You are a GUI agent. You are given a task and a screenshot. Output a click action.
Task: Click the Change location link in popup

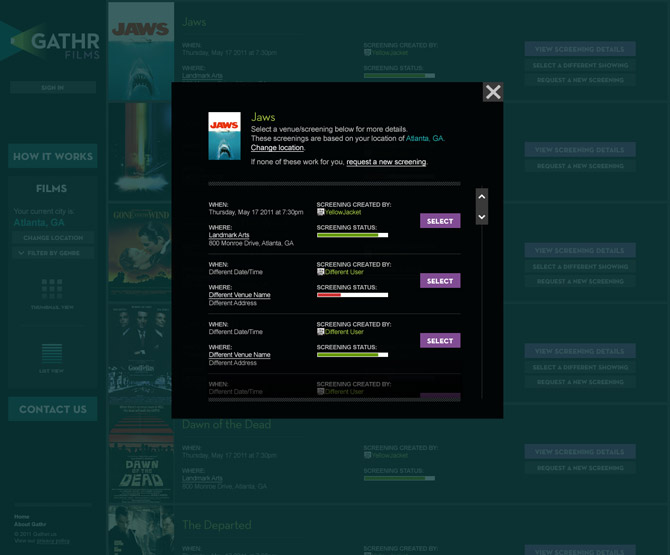277,148
